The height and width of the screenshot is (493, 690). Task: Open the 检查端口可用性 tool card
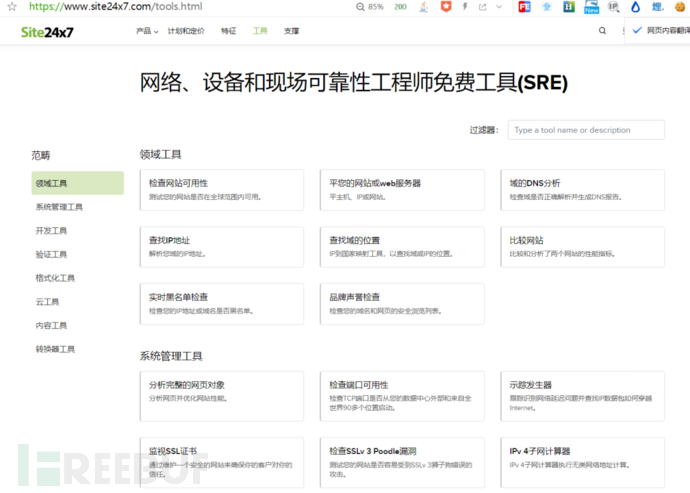coord(402,391)
